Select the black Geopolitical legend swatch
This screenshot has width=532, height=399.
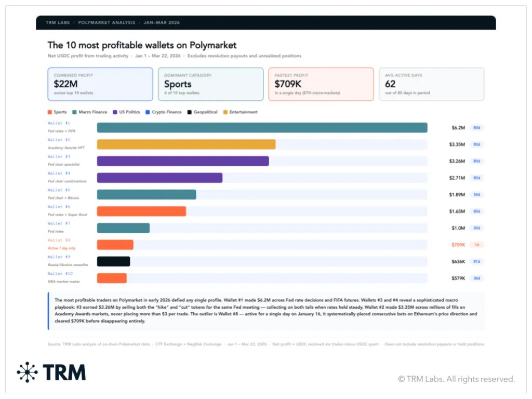click(190, 112)
